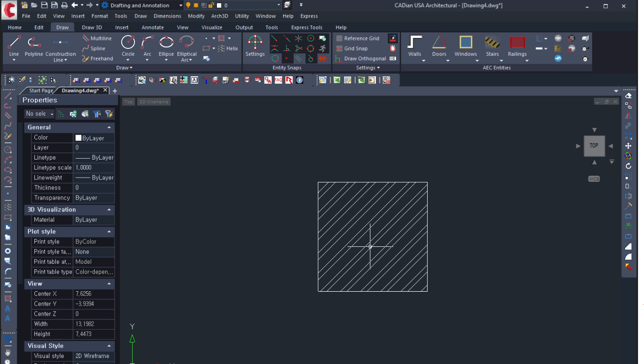This screenshot has width=644, height=364.
Task: Select the Freehand sketch tool
Action: coord(97,58)
